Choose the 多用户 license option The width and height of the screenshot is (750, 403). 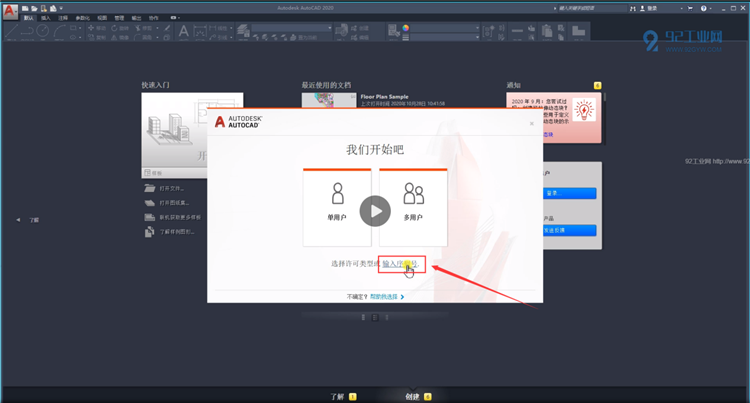pyautogui.click(x=413, y=207)
